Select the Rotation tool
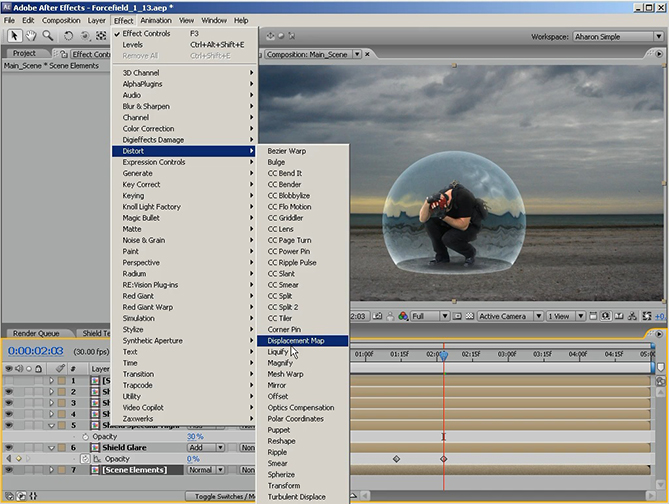Image resolution: width=669 pixels, height=504 pixels. tap(68, 36)
